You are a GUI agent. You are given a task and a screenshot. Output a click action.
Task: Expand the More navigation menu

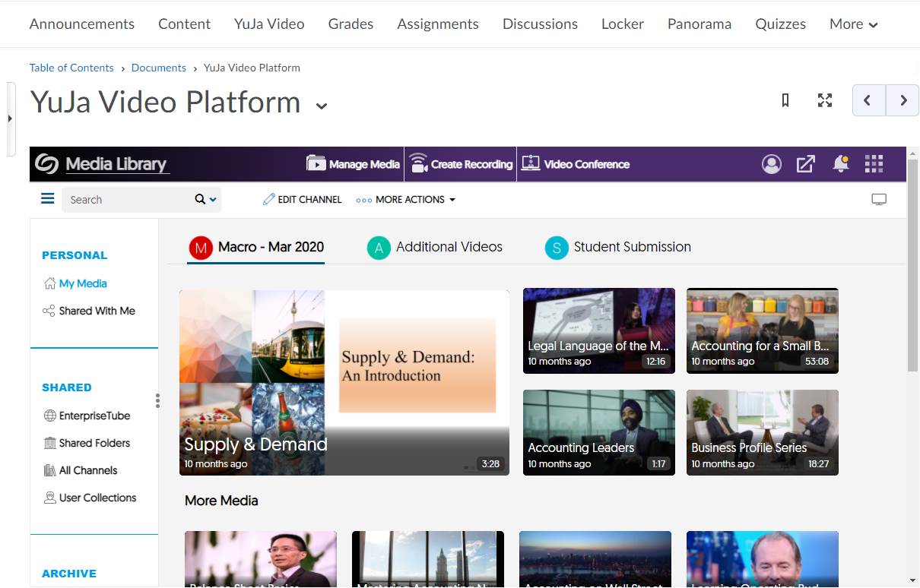[854, 24]
